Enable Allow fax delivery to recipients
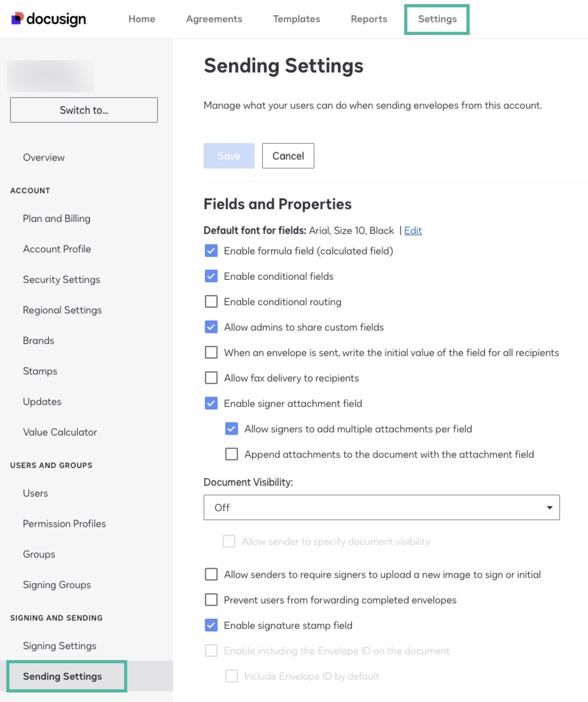588x702 pixels. point(211,378)
